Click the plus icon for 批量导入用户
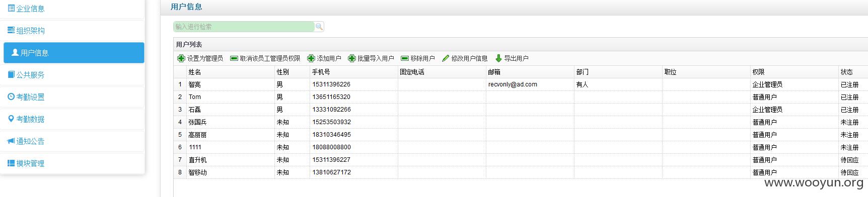Image resolution: width=868 pixels, height=197 pixels. [x=352, y=58]
